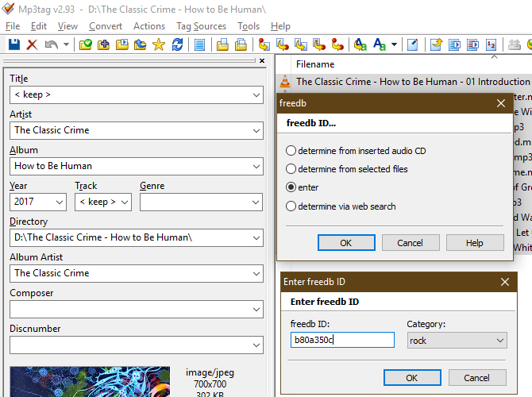
Task: Click OK in the freedb dialog
Action: 346,243
